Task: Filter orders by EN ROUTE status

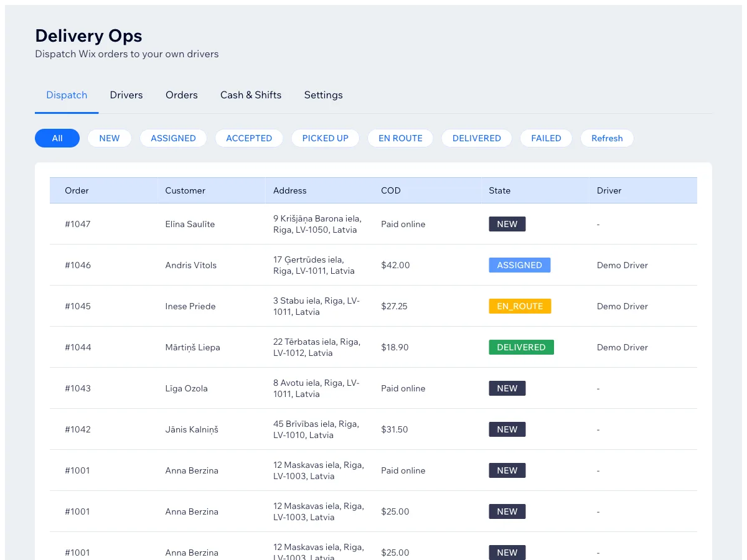Action: [x=400, y=138]
